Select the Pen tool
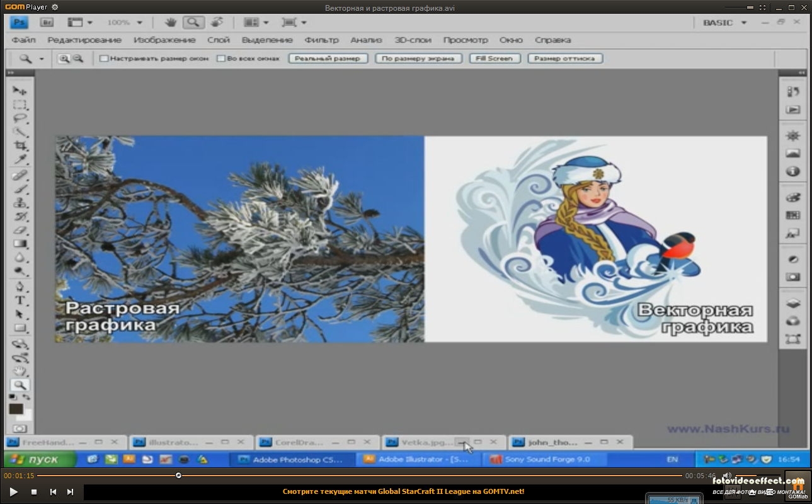The width and height of the screenshot is (812, 504). pos(20,287)
